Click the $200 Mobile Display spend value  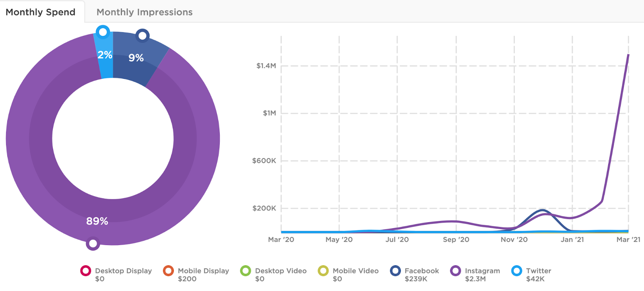click(x=187, y=279)
